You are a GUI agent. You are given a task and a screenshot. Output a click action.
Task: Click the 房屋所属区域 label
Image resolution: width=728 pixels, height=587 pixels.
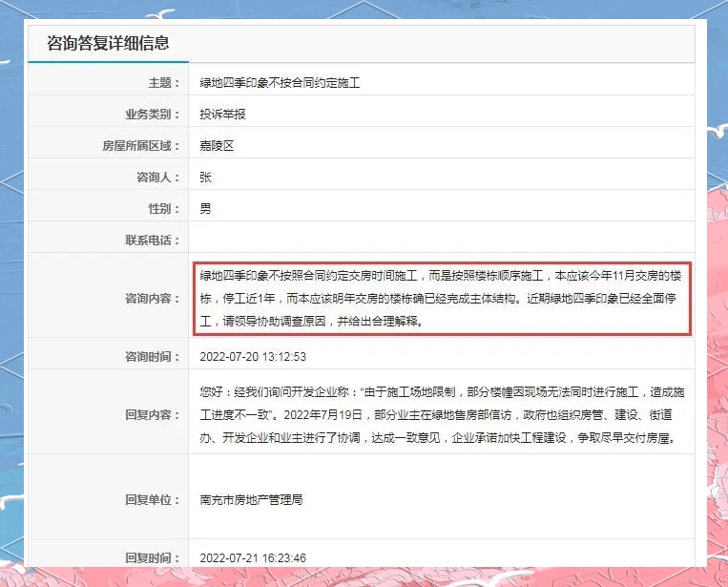[x=141, y=146]
